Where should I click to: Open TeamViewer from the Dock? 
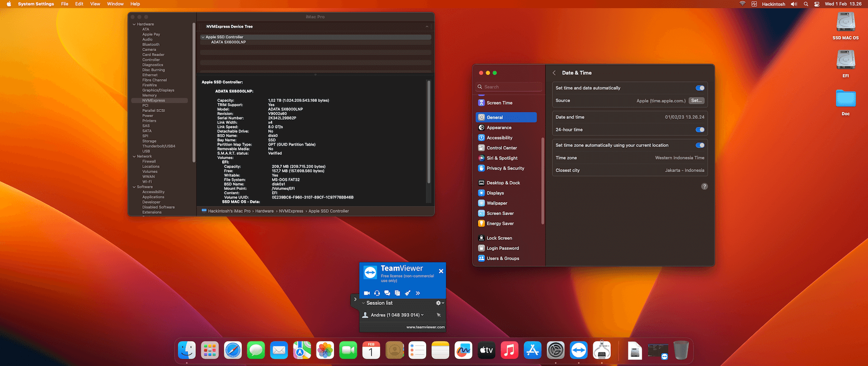click(x=579, y=350)
